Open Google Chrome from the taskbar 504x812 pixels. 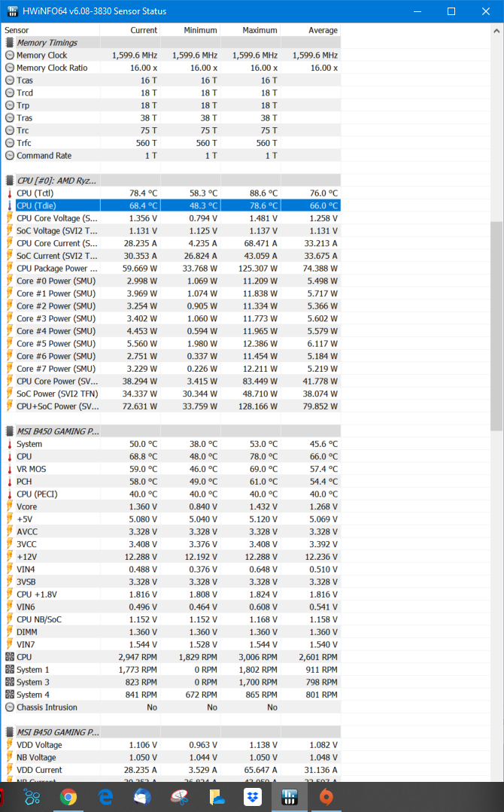click(68, 796)
